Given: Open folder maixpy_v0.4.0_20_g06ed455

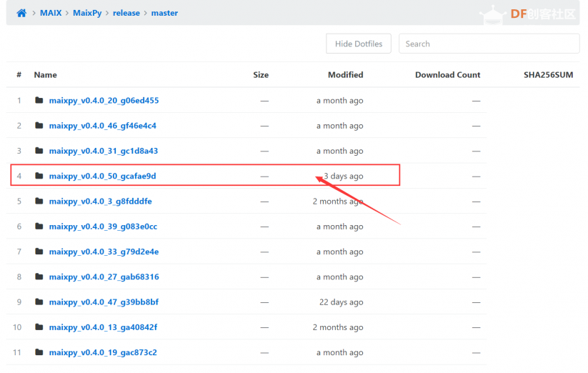Looking at the screenshot, I should pyautogui.click(x=104, y=101).
